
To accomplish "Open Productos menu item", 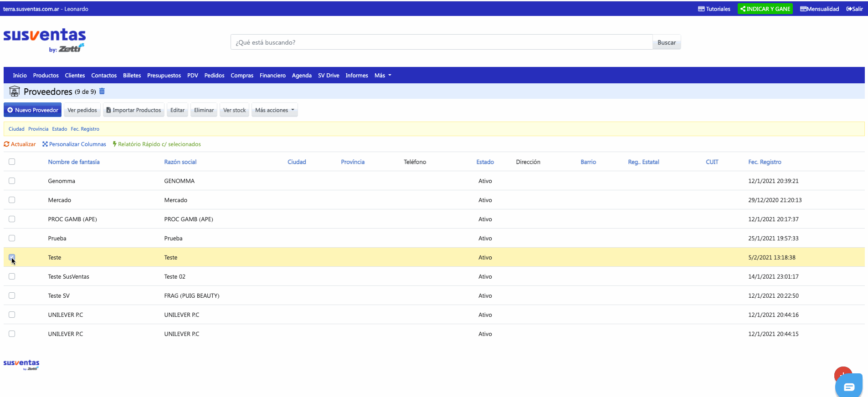I will pos(46,76).
